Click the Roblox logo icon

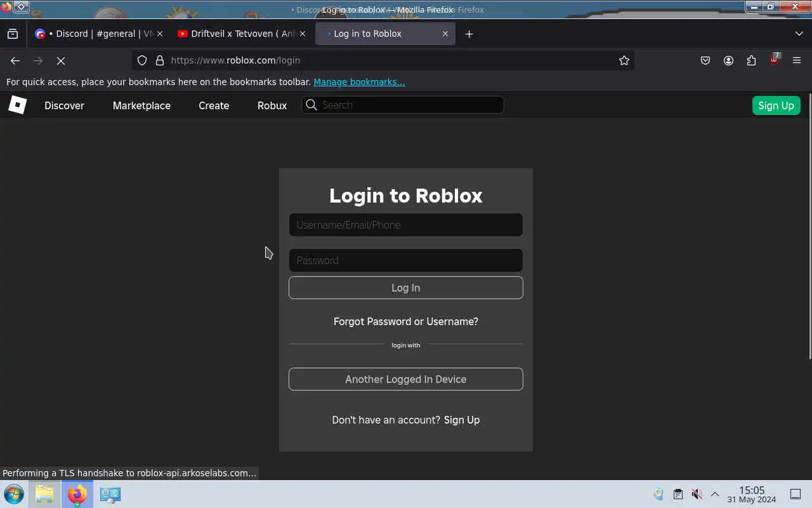pos(17,105)
